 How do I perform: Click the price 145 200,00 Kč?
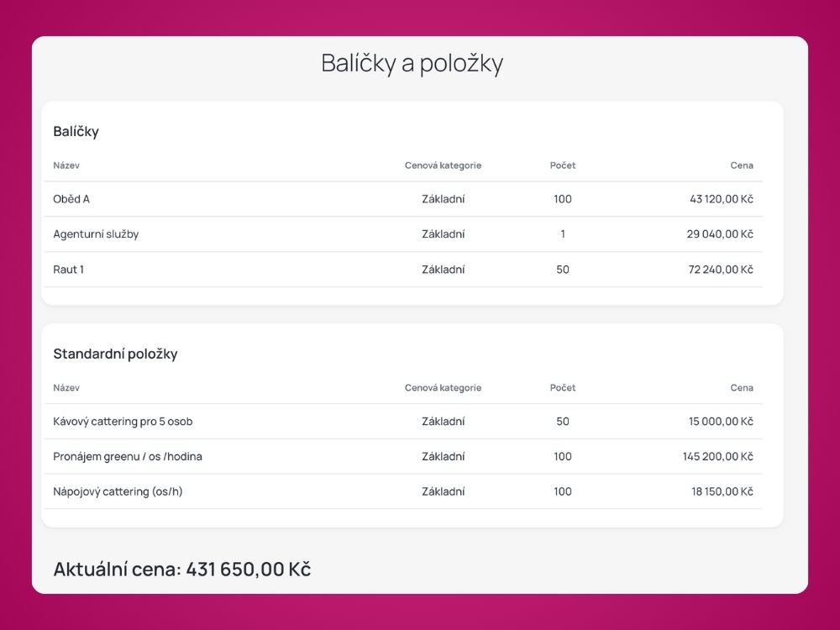point(718,456)
